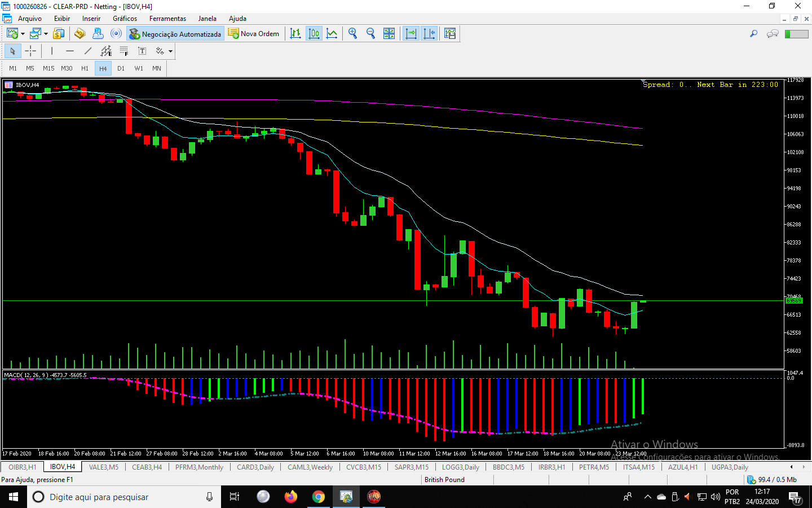812x508 pixels.
Task: Open the Ferramentas menu
Action: 167,19
